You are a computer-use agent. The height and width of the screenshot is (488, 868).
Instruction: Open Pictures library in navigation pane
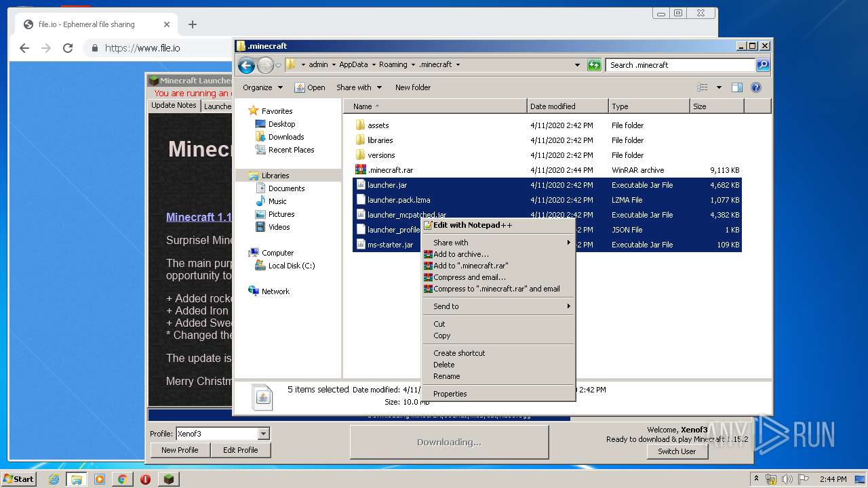coord(281,214)
